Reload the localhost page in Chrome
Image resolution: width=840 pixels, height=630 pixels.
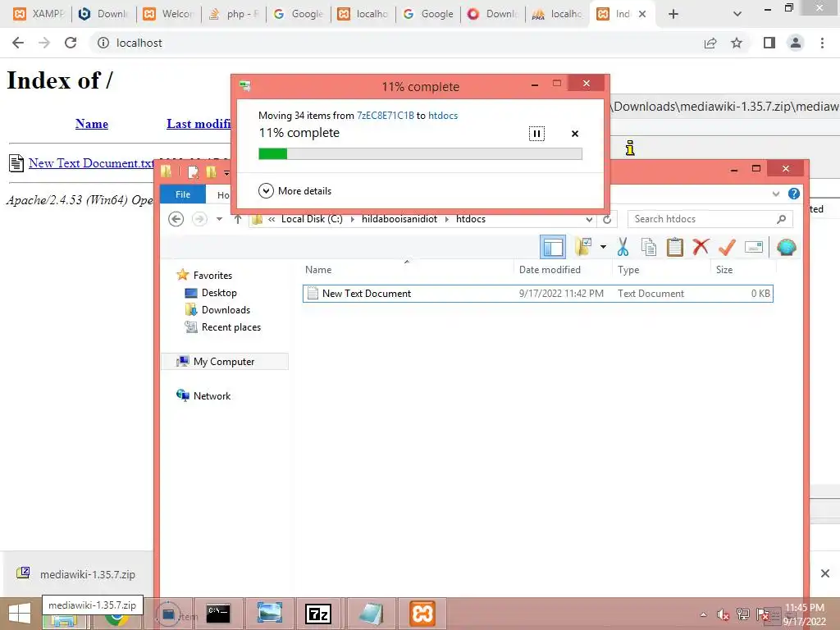tap(71, 43)
